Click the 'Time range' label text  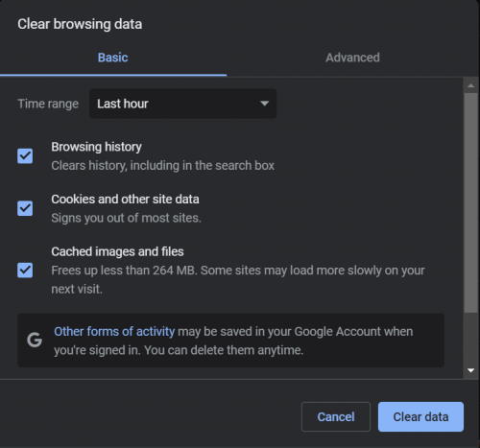click(x=48, y=104)
